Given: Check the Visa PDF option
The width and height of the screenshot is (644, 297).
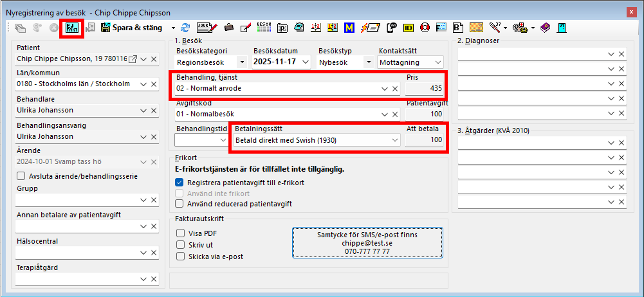Looking at the screenshot, I should [x=181, y=233].
